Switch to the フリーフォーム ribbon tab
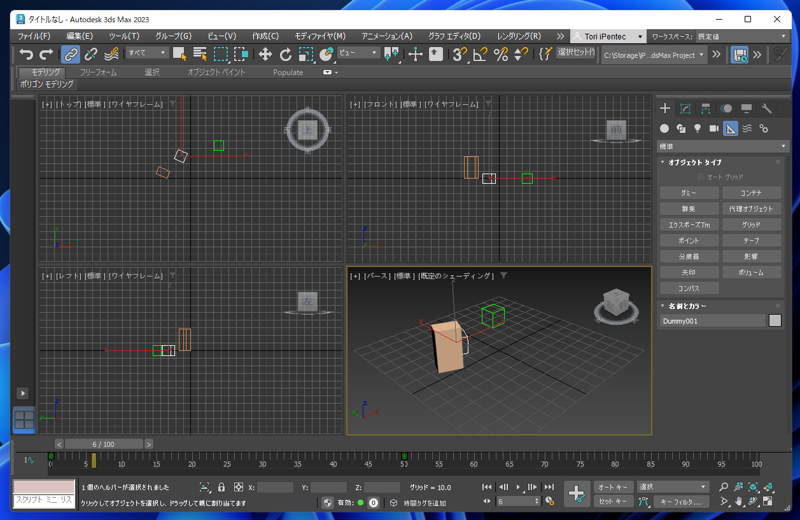Screen dimensions: 800x520 point(98,72)
